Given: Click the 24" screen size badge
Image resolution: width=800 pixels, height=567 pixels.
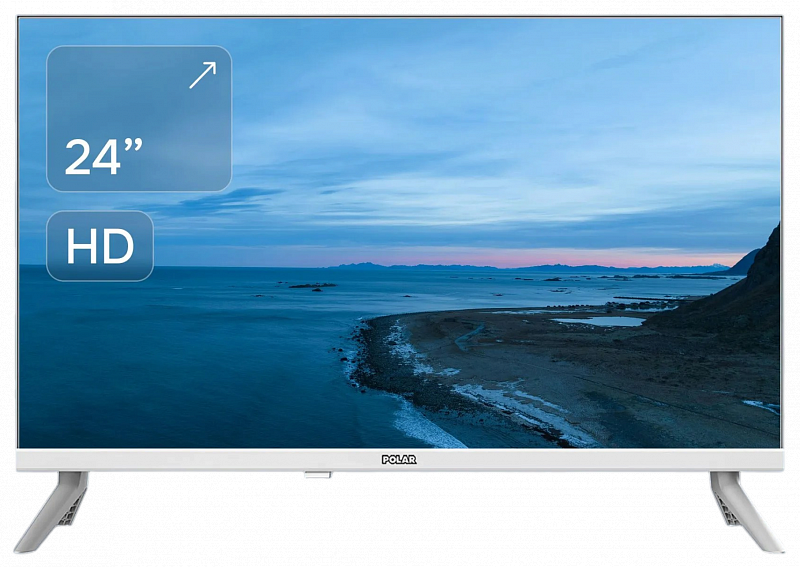Looking at the screenshot, I should pos(139,118).
